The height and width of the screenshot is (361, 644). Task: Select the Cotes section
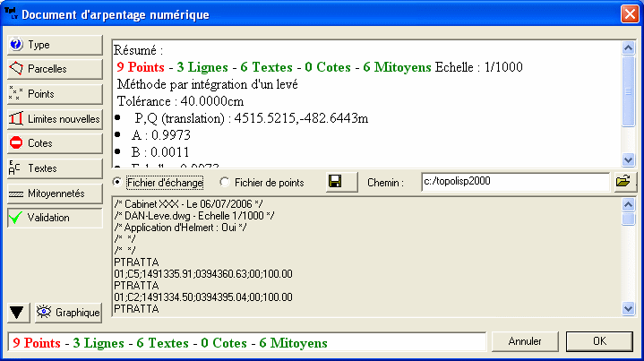point(54,143)
